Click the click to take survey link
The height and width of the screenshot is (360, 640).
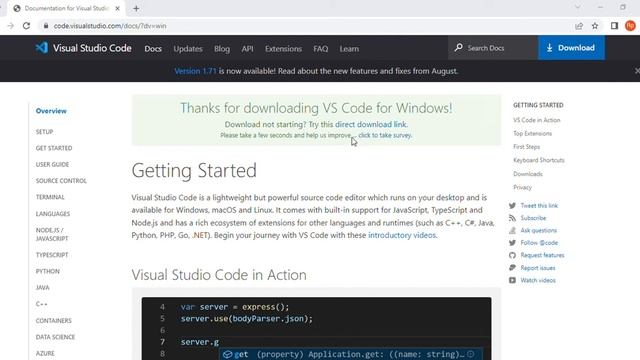[385, 135]
